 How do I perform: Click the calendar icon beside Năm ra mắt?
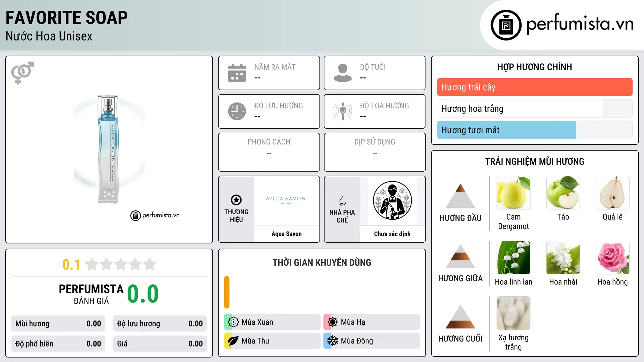[237, 73]
